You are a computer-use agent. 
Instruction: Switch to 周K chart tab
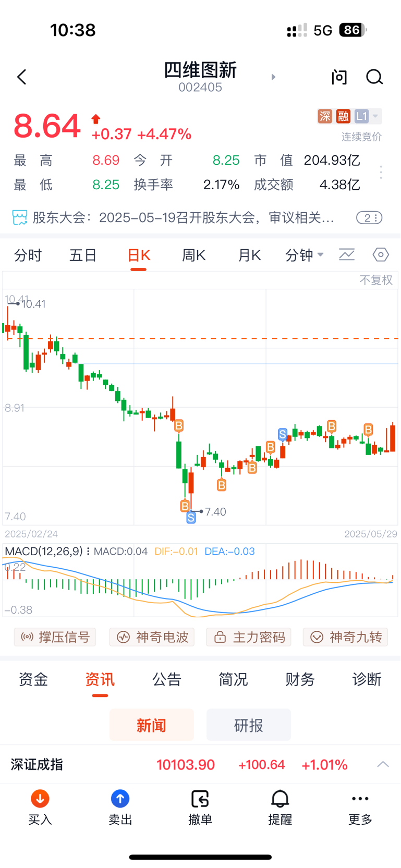(194, 255)
